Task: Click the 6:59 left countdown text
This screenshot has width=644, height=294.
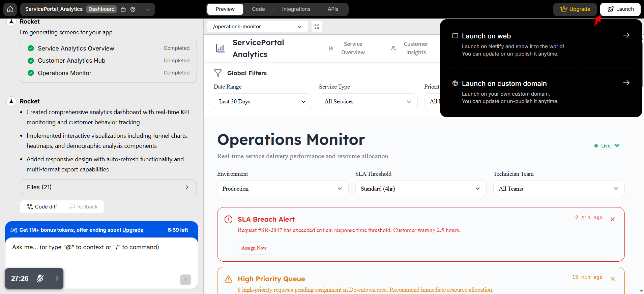Action: pos(178,230)
